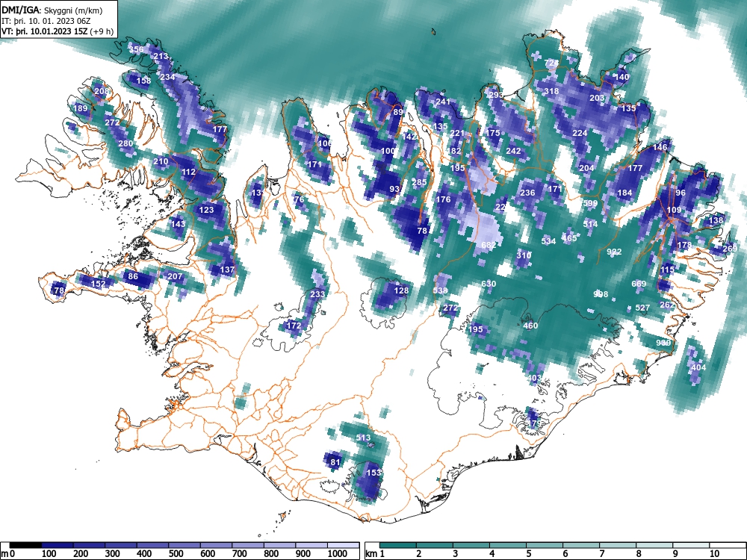The image size is (747, 560).
Task: Click the 'VT: þri. 10.01.2023 15Z (+9 h)' line
Action: click(58, 31)
